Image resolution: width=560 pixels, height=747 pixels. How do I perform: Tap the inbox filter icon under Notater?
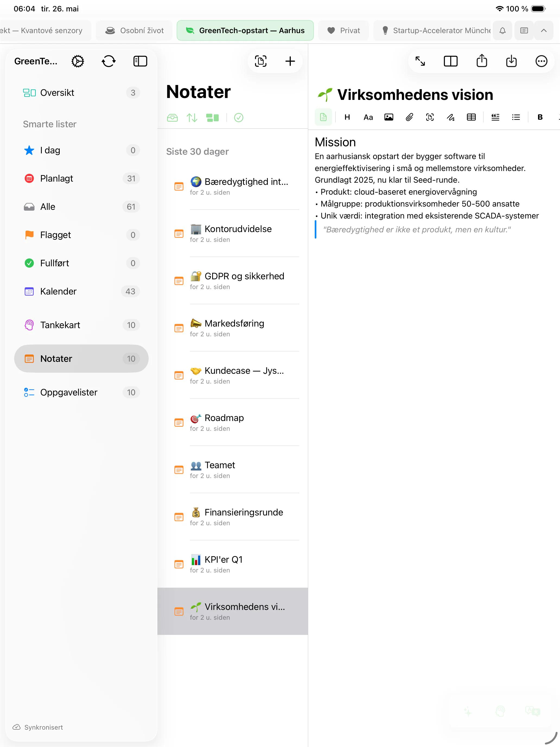pyautogui.click(x=172, y=118)
